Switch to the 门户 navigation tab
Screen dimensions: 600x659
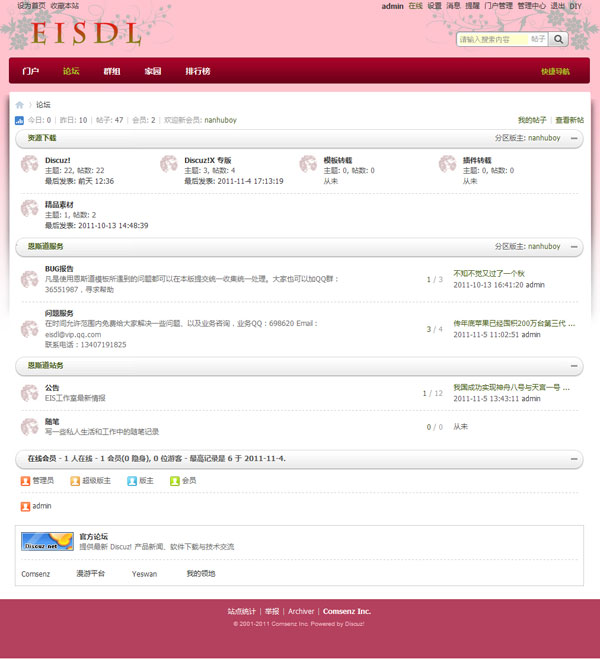tap(30, 71)
